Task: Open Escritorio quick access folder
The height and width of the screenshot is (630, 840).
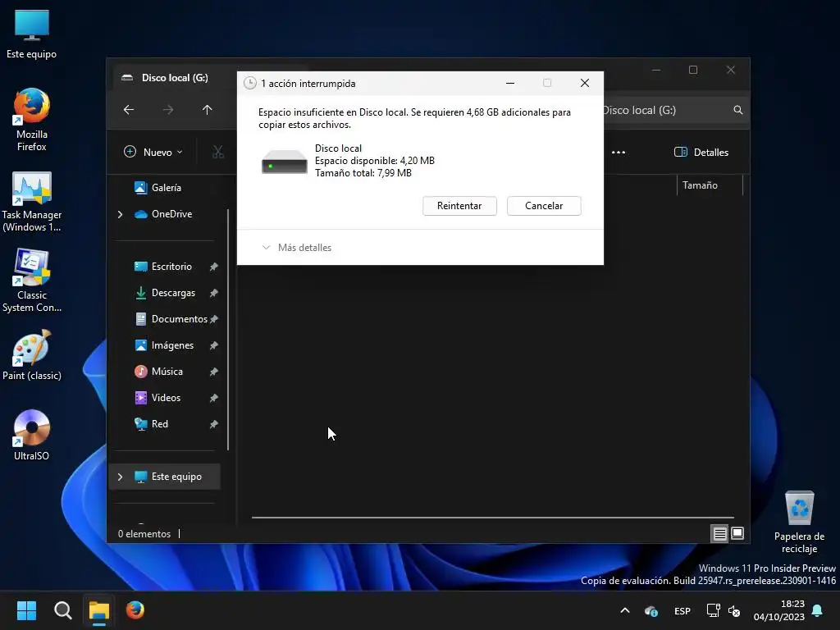Action: tap(164, 267)
